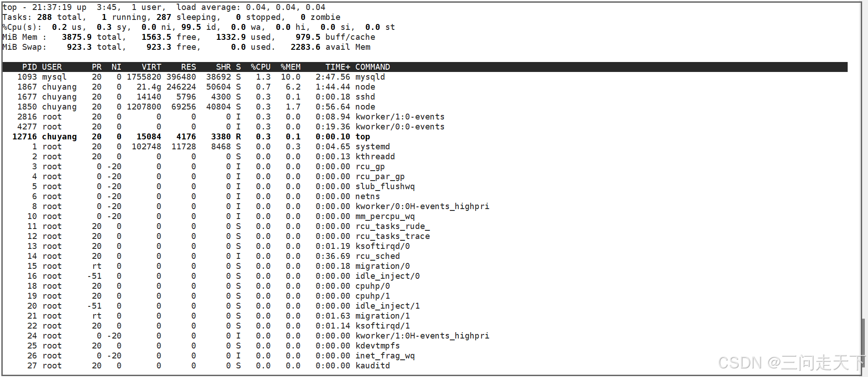The height and width of the screenshot is (377, 868).
Task: Click the rcu_gp command name
Action: [370, 167]
